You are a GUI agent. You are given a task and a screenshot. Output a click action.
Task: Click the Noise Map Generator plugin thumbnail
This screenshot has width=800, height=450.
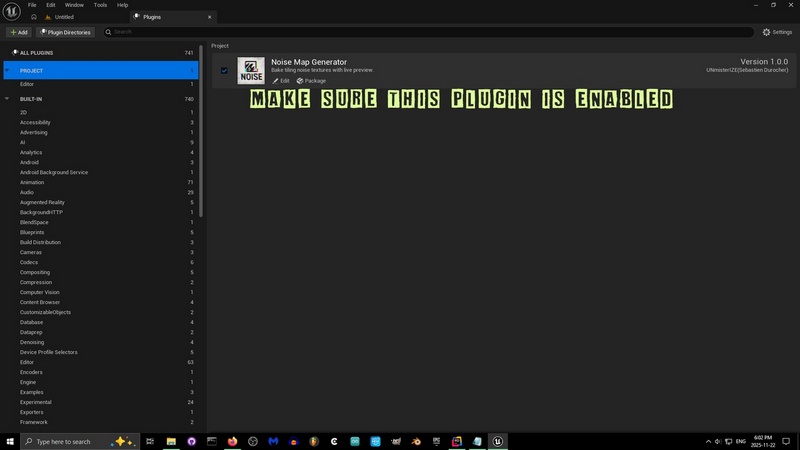coord(251,71)
